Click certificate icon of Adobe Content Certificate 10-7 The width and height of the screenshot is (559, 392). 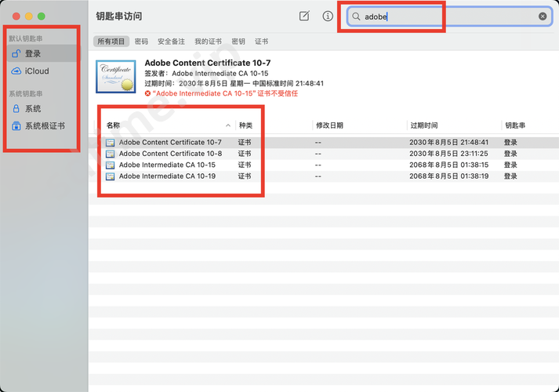tap(111, 143)
